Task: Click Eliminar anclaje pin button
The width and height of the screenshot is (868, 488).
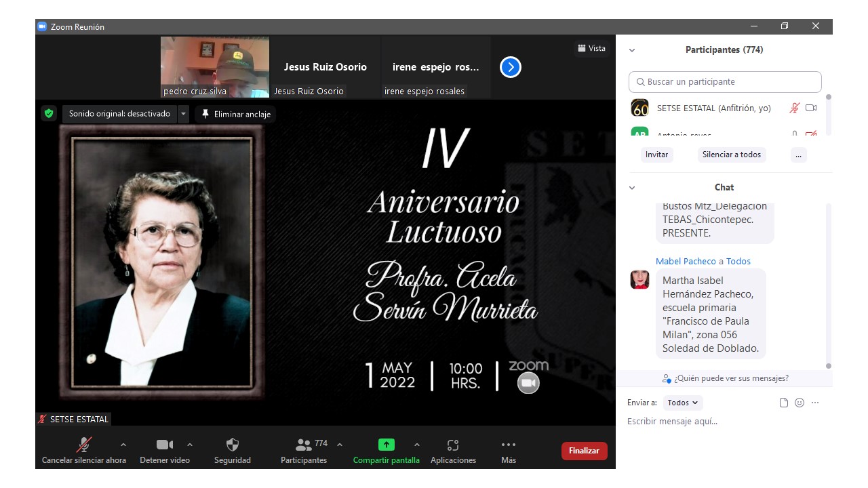Action: pos(235,114)
